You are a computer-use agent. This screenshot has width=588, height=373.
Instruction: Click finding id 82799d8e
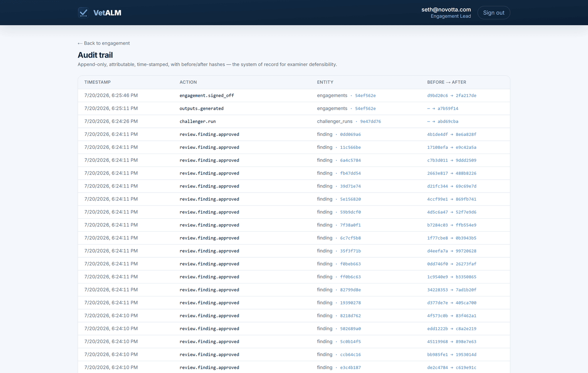350,290
